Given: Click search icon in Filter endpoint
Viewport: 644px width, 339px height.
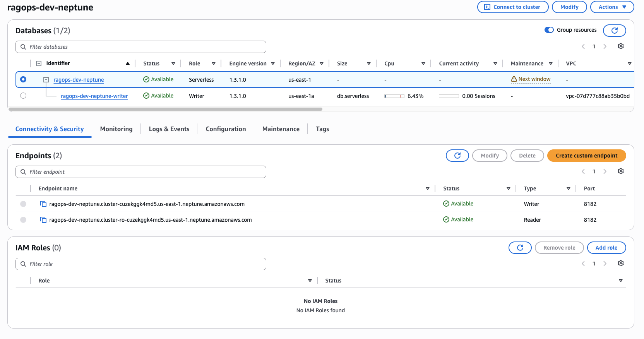Looking at the screenshot, I should 23,172.
